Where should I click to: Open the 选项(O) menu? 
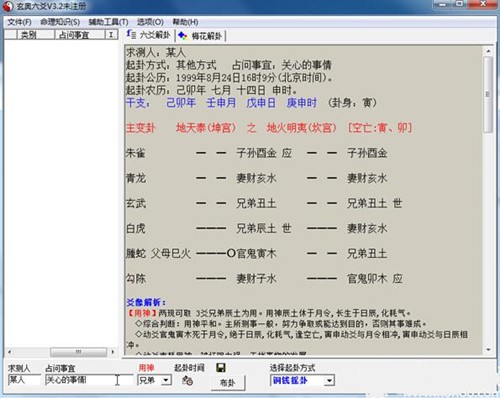click(x=150, y=22)
